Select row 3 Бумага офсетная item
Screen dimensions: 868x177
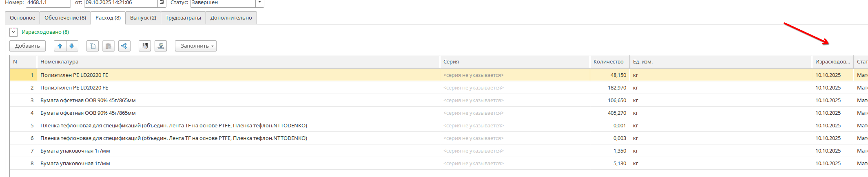(88, 101)
